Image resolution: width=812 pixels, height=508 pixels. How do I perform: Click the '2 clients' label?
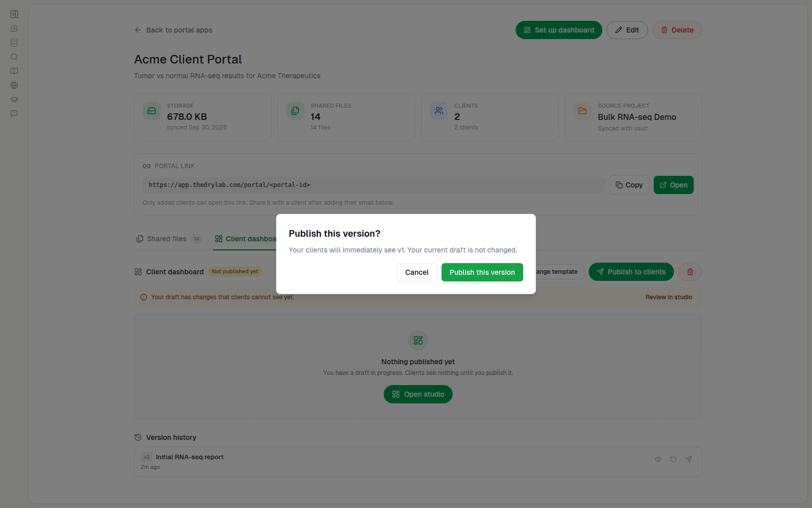pos(466,128)
